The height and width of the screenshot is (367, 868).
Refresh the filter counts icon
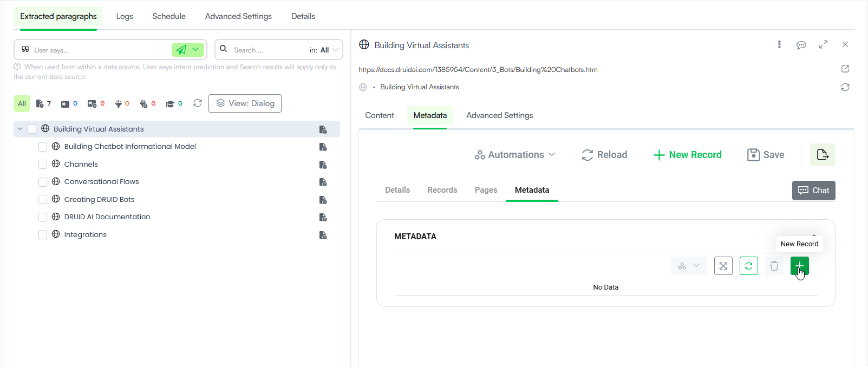pyautogui.click(x=198, y=103)
